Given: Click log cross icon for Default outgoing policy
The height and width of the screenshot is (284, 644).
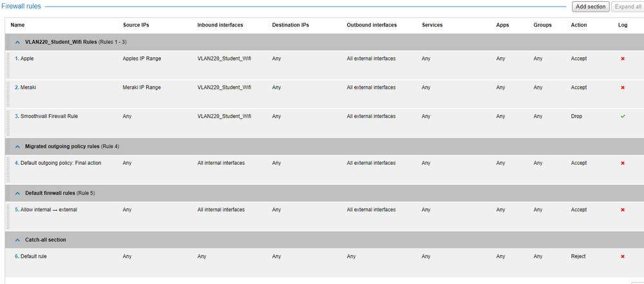Looking at the screenshot, I should click(623, 163).
